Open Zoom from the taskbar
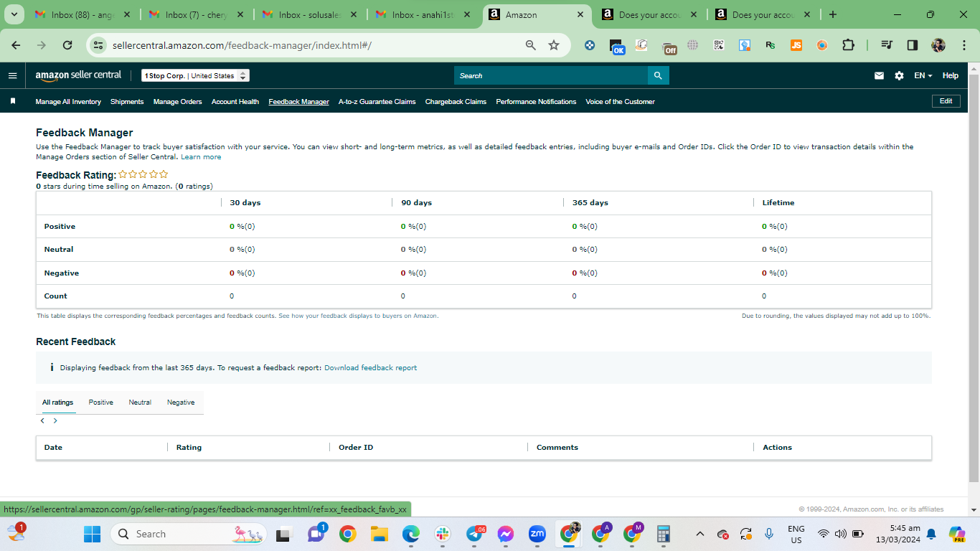The image size is (980, 551). tap(537, 534)
